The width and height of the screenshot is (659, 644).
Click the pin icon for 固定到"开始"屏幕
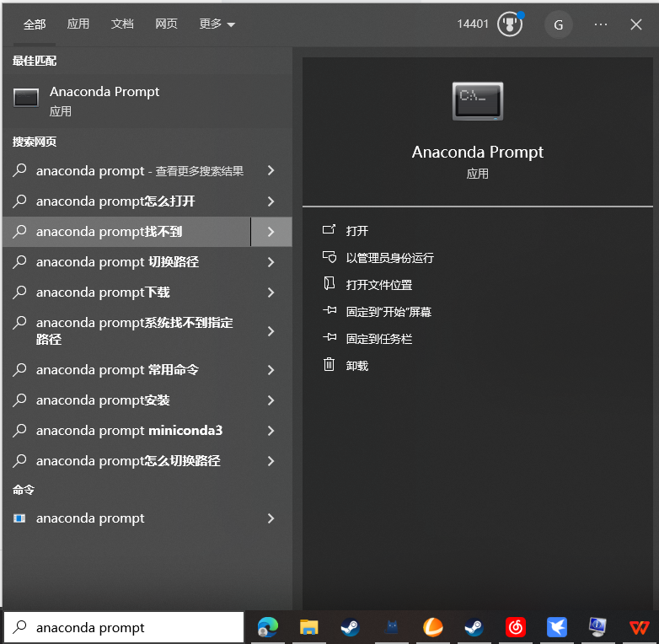(329, 310)
